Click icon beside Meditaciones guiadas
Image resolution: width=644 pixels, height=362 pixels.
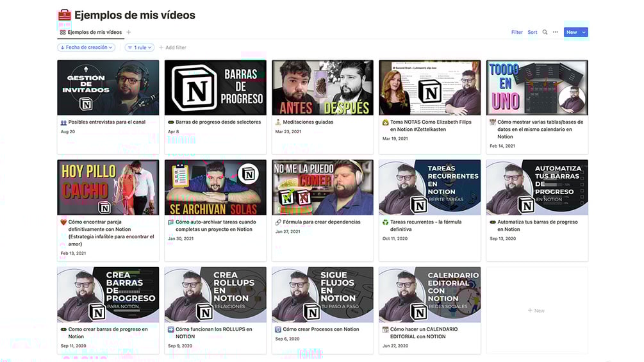pyautogui.click(x=278, y=122)
